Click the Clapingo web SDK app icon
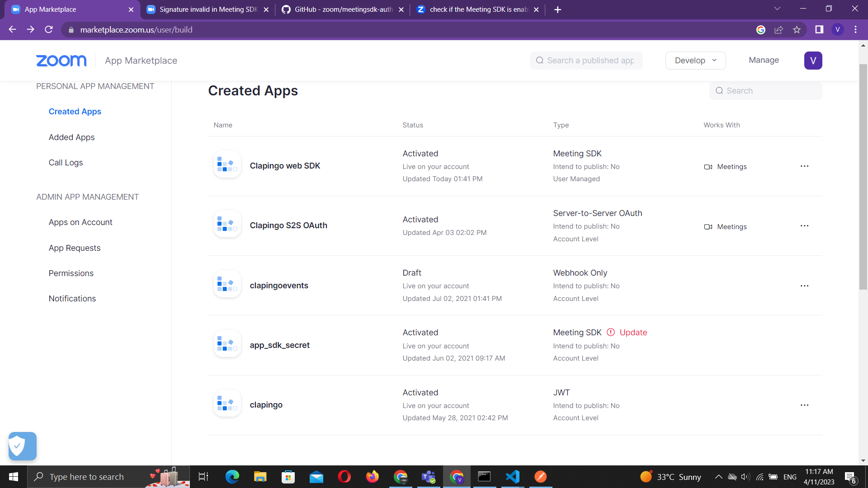 pos(227,164)
